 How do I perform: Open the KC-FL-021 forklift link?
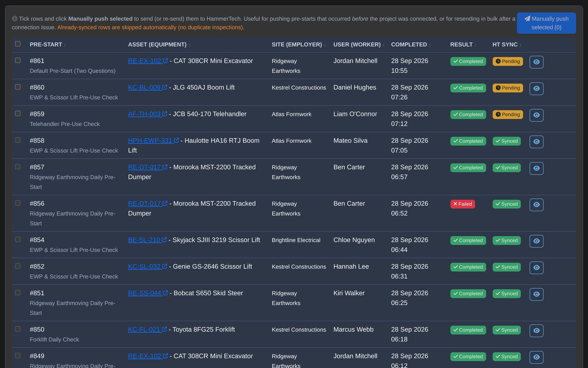pyautogui.click(x=147, y=329)
